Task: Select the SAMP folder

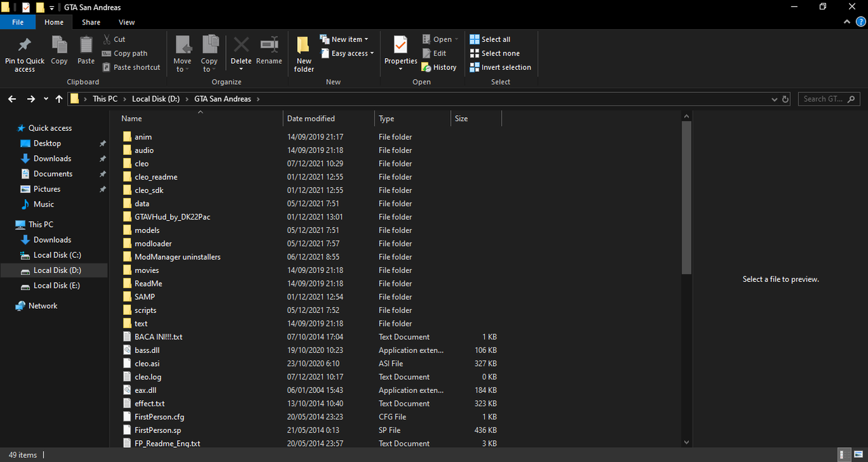Action: [x=144, y=297]
